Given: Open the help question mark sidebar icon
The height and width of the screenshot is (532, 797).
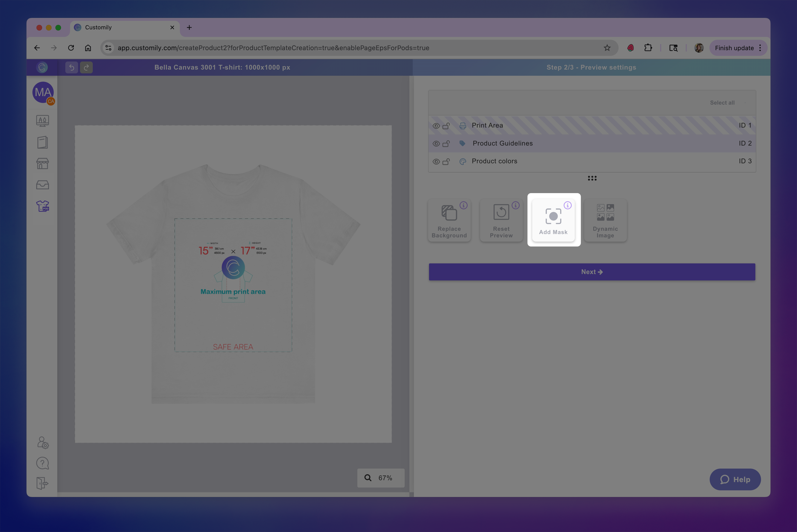Looking at the screenshot, I should 42,463.
